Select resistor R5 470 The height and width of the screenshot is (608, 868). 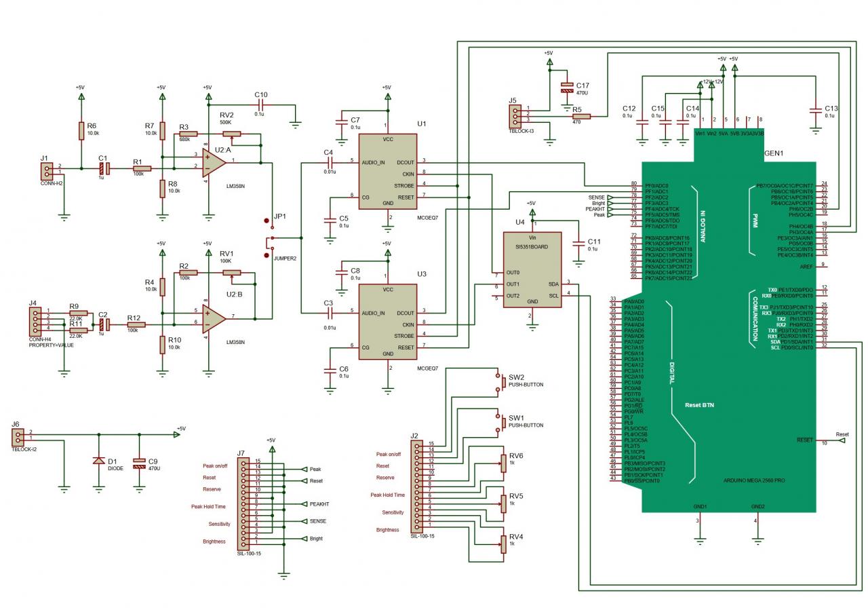[581, 116]
